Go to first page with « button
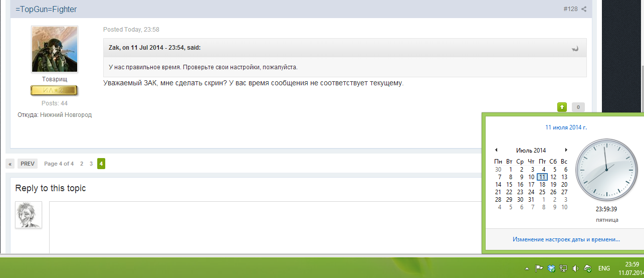This screenshot has height=278, width=644. click(x=10, y=164)
